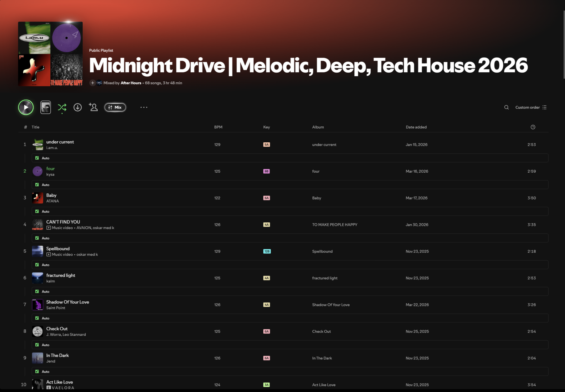Click the preview cover icon beside play
Viewport: 565px width, 392px height.
click(46, 107)
